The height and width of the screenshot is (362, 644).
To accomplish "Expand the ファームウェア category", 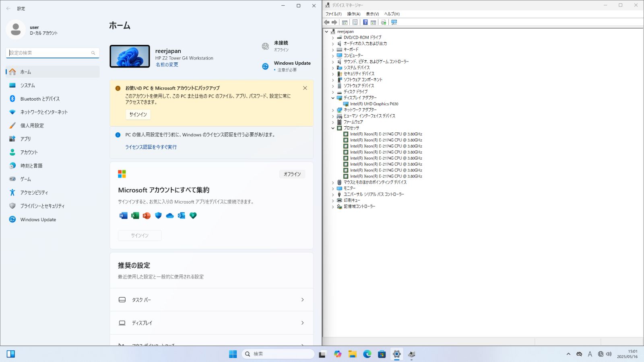I will pyautogui.click(x=333, y=122).
